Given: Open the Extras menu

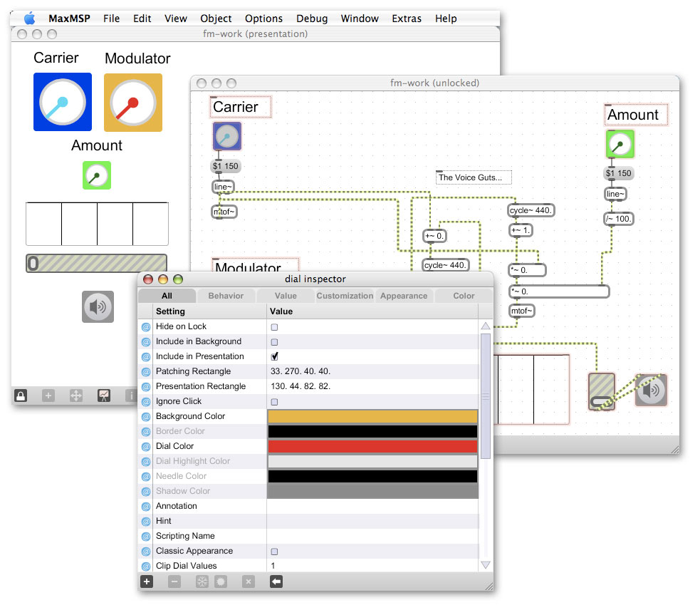Looking at the screenshot, I should pyautogui.click(x=407, y=19).
